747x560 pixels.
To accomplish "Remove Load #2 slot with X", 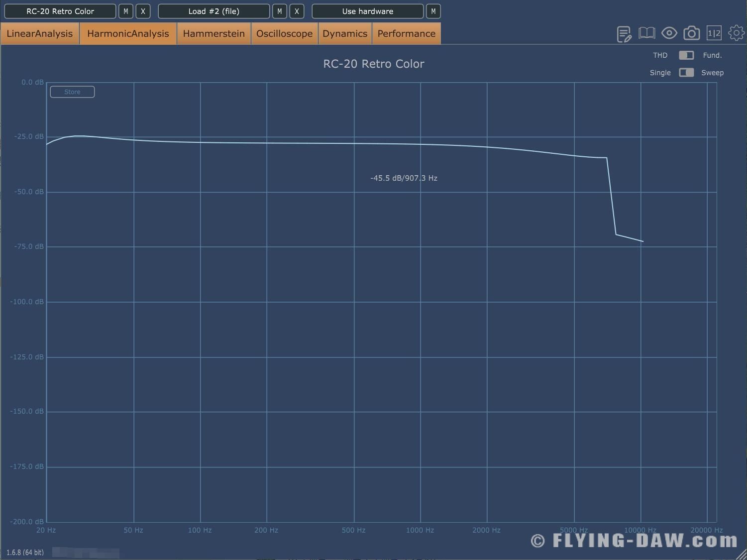I will click(297, 11).
